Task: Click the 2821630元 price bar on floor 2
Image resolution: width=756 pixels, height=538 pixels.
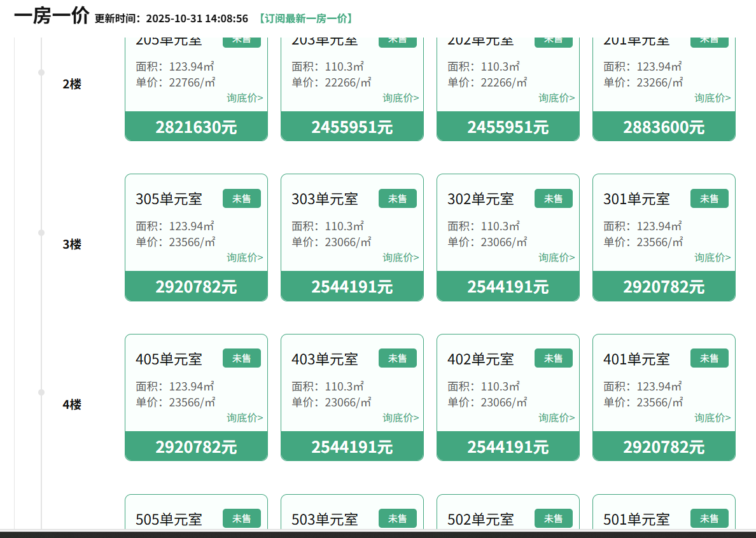Action: [x=196, y=127]
